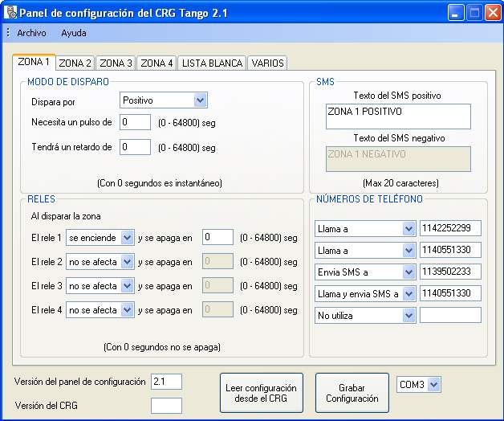Expand the Dispara por dropdown

(x=164, y=100)
